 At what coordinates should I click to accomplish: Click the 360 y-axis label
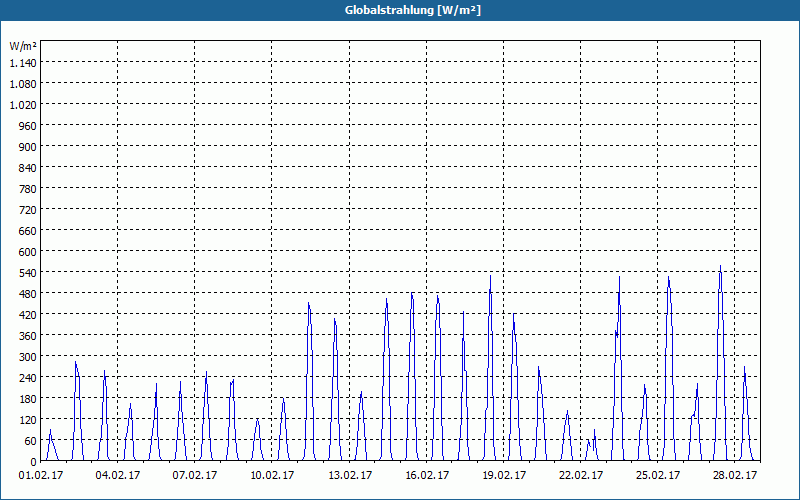[x=28, y=336]
